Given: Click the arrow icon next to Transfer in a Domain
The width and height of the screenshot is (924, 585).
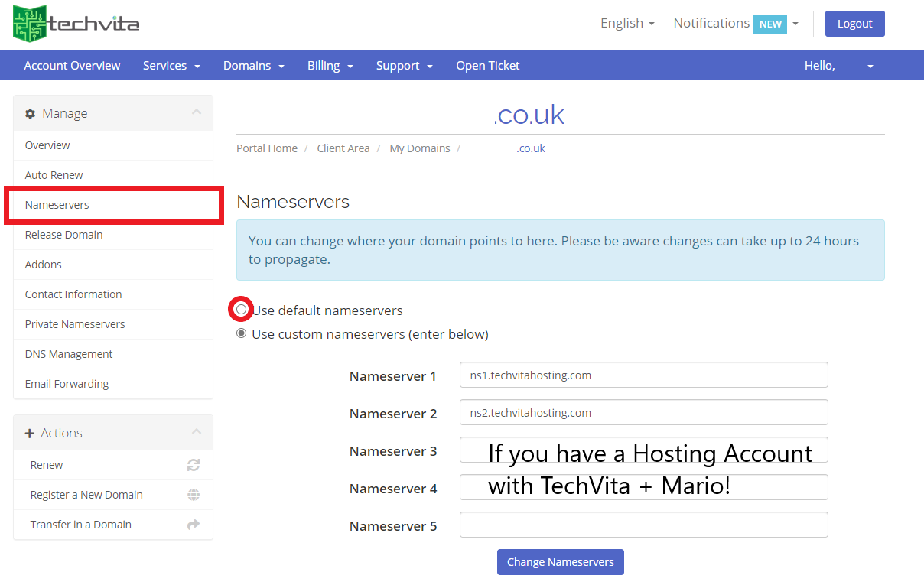Looking at the screenshot, I should click(193, 525).
